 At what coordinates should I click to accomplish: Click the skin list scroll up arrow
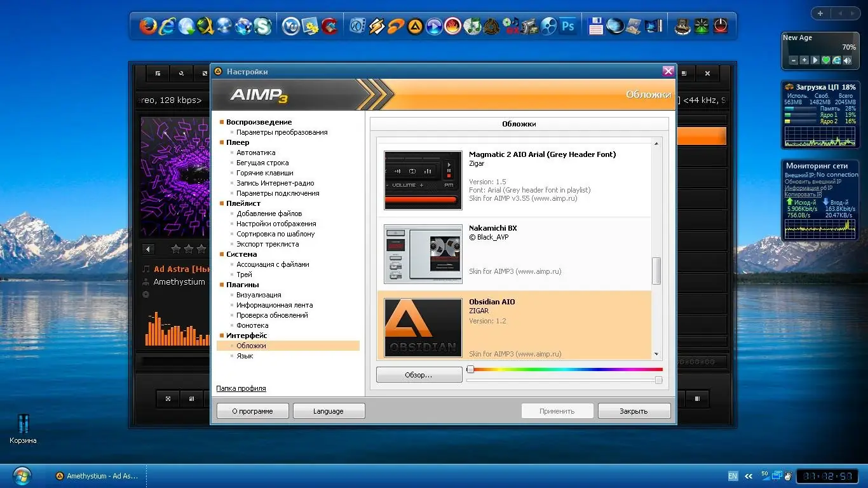point(656,144)
